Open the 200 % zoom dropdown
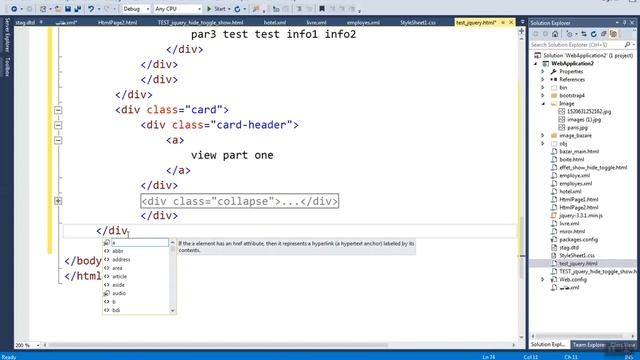Viewport: 640px width, 360px height. point(38,345)
